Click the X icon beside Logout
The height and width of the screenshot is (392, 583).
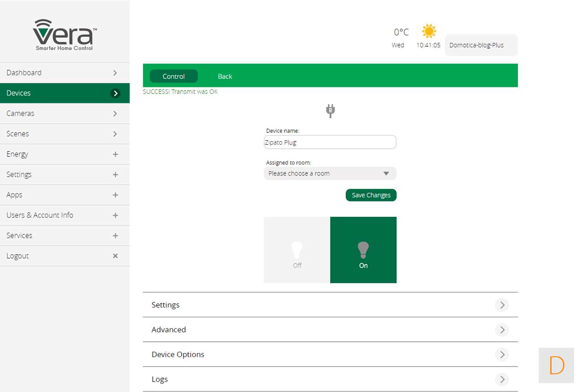pyautogui.click(x=115, y=256)
